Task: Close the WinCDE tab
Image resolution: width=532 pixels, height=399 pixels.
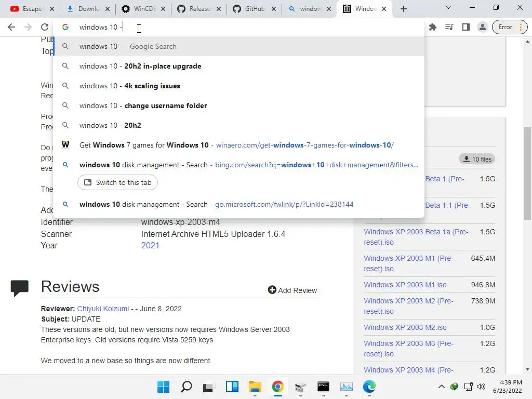Action: tap(163, 9)
